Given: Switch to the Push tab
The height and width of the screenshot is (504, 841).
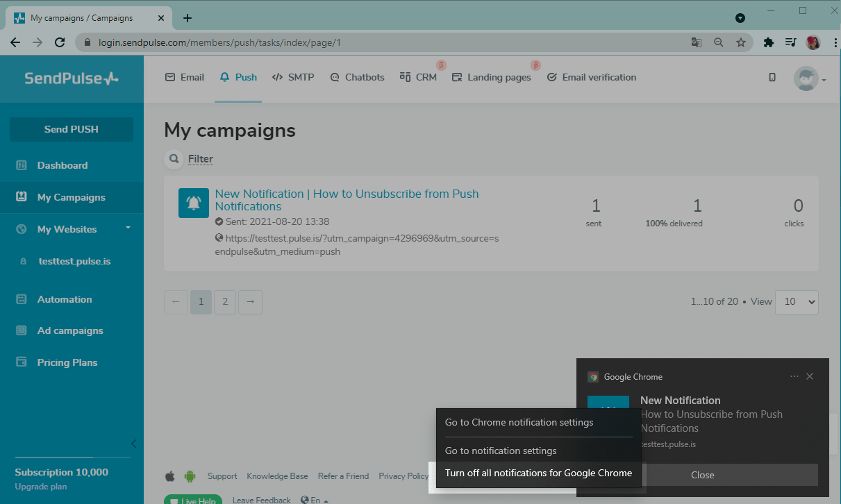Looking at the screenshot, I should pyautogui.click(x=238, y=77).
